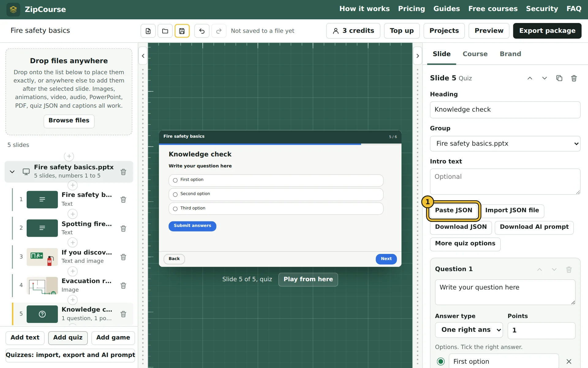
Task: Remove First option with X icon
Action: (x=569, y=362)
